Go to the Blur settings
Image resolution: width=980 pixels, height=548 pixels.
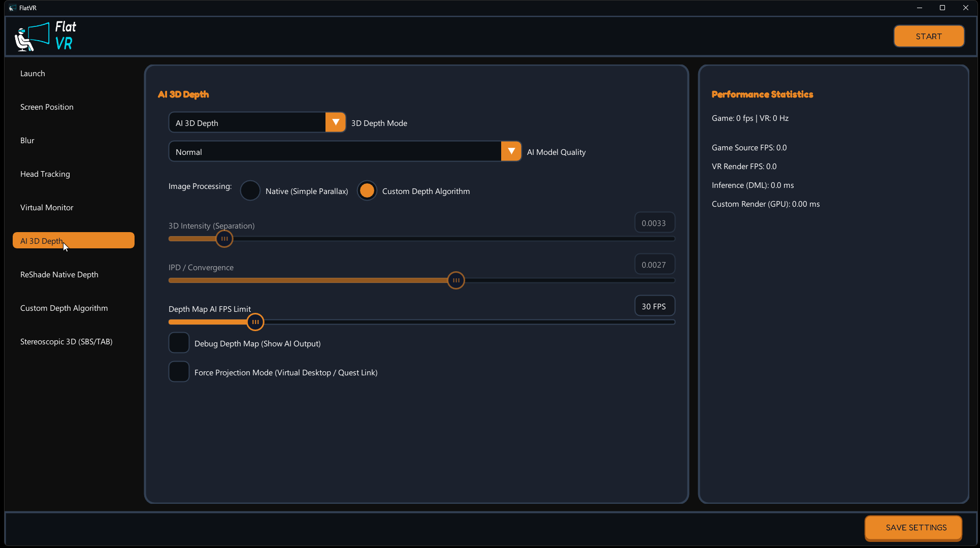(x=74, y=140)
